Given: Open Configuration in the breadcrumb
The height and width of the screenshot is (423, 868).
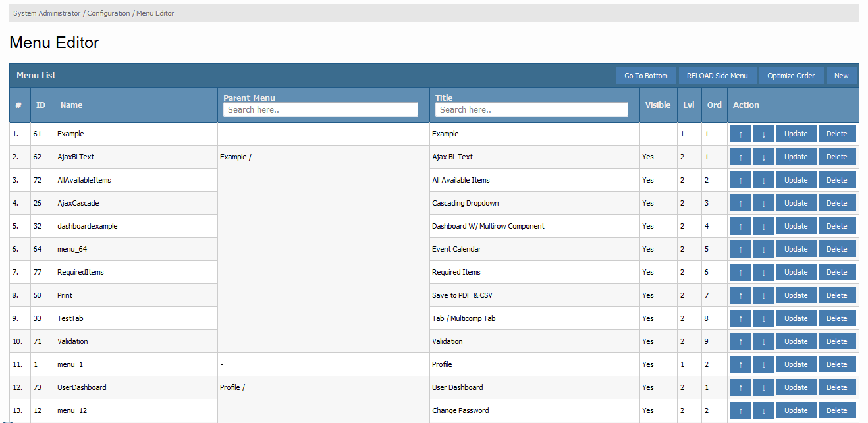Looking at the screenshot, I should [109, 13].
